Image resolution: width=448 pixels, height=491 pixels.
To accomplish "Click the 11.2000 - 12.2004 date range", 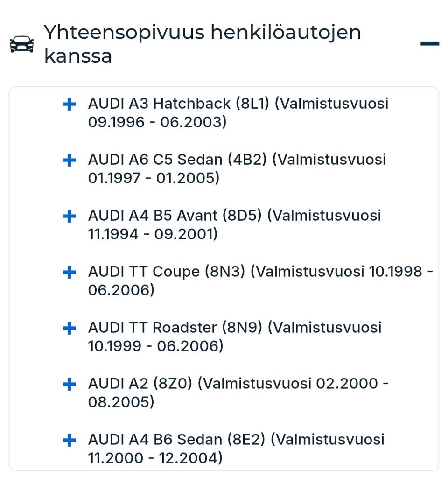I will 155,458.
